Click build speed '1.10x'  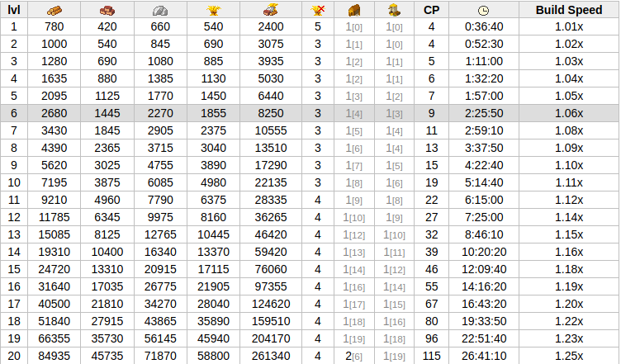(x=569, y=165)
